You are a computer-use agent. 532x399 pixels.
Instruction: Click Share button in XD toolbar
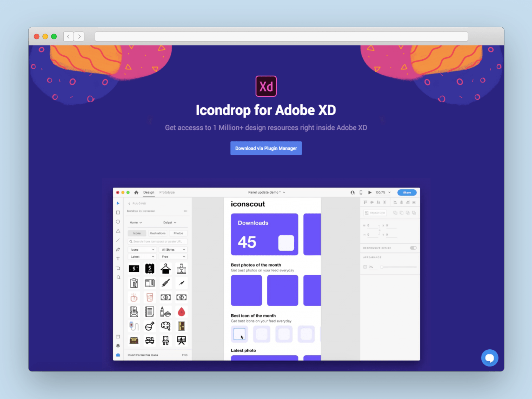point(406,192)
